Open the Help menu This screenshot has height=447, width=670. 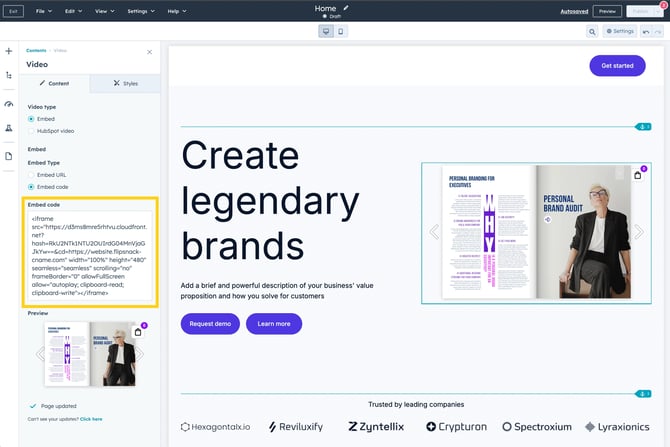pos(177,11)
